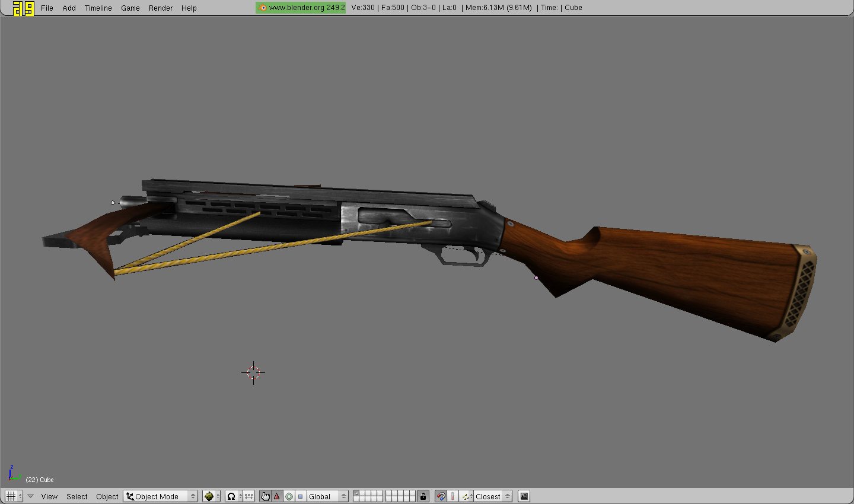This screenshot has width=854, height=504.
Task: Open the Object Mode dropdown
Action: click(160, 496)
